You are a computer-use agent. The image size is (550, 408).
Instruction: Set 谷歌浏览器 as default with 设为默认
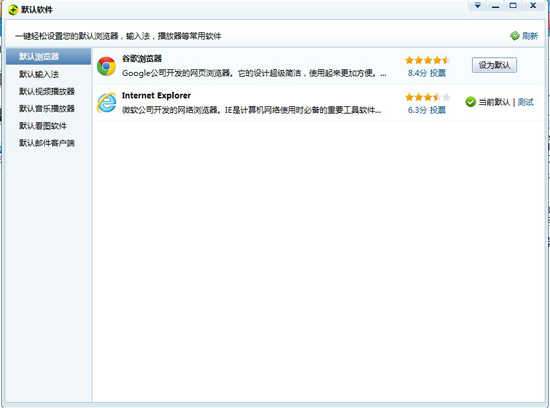click(494, 65)
